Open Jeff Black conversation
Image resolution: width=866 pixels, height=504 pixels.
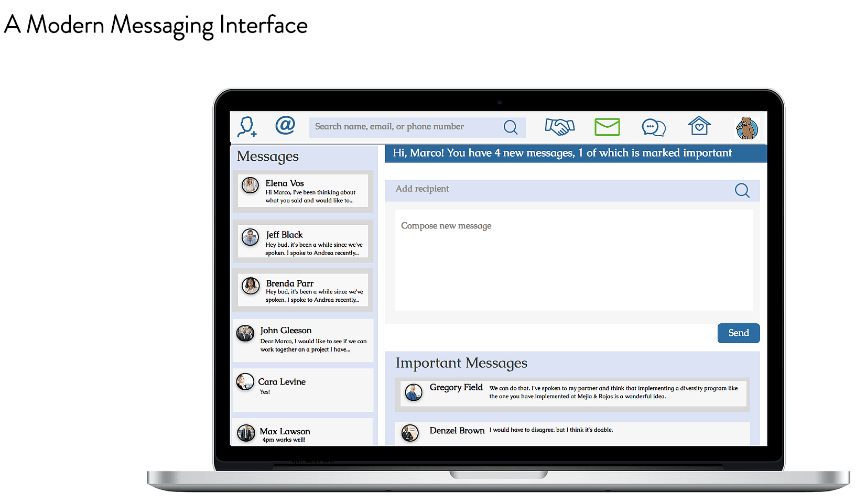point(303,242)
